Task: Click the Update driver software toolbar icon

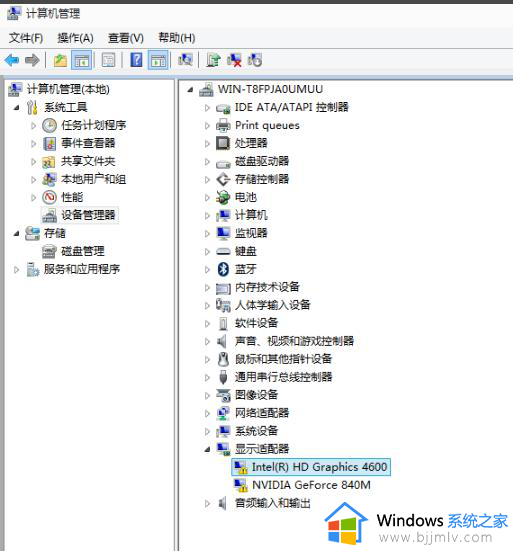Action: tap(213, 60)
